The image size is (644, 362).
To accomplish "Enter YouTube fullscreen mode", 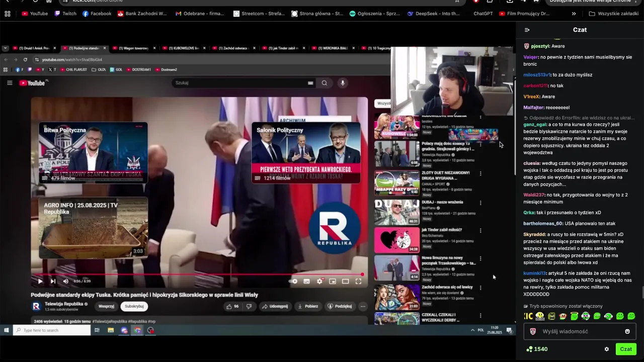I will point(358,282).
